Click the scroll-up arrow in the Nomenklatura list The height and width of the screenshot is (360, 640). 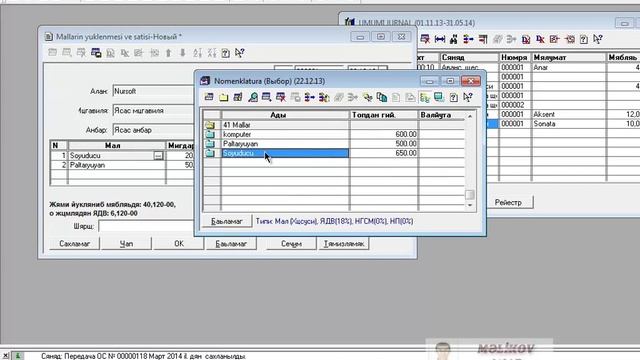click(x=470, y=116)
